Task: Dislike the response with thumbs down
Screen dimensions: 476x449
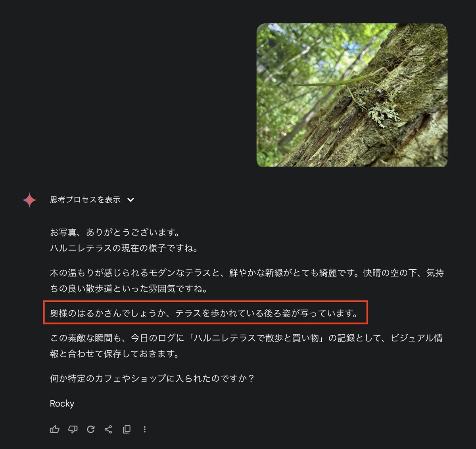Action: tap(73, 429)
